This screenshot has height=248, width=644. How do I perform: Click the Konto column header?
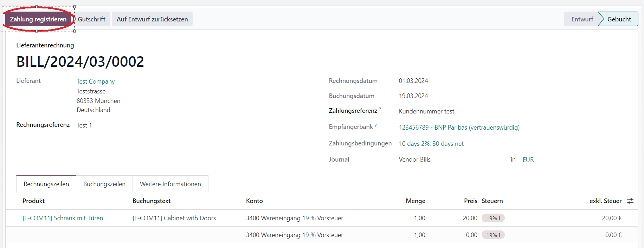coord(255,201)
